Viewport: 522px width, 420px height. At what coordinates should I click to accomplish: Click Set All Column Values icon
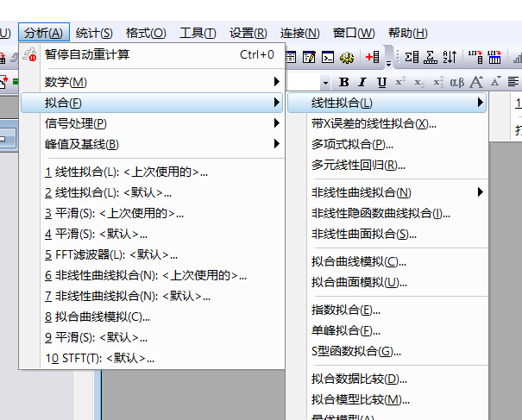point(494,57)
